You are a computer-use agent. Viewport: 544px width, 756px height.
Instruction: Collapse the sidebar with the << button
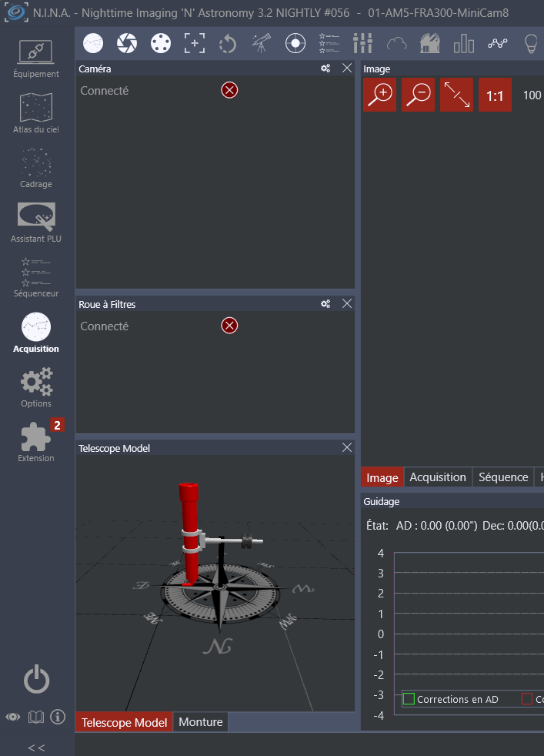tap(36, 748)
